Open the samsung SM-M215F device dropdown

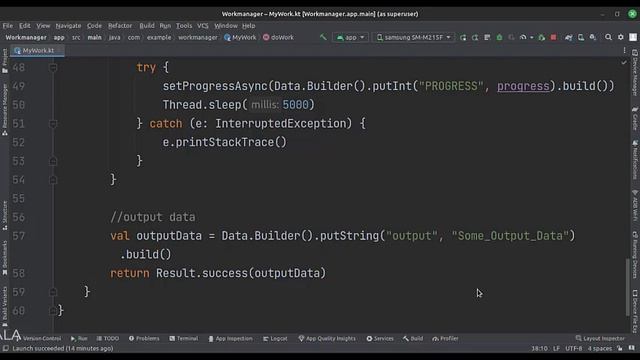pos(413,37)
